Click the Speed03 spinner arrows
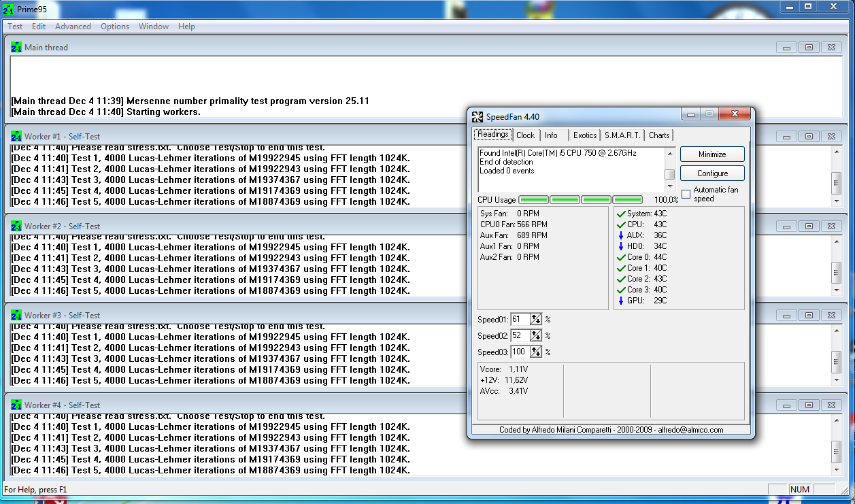The width and height of the screenshot is (855, 504). tap(536, 352)
